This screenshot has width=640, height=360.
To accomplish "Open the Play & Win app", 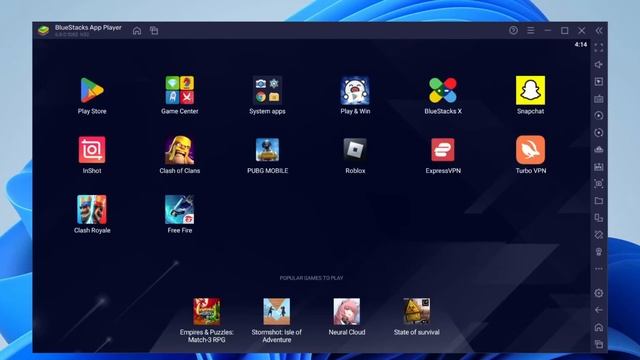I will coord(355,90).
